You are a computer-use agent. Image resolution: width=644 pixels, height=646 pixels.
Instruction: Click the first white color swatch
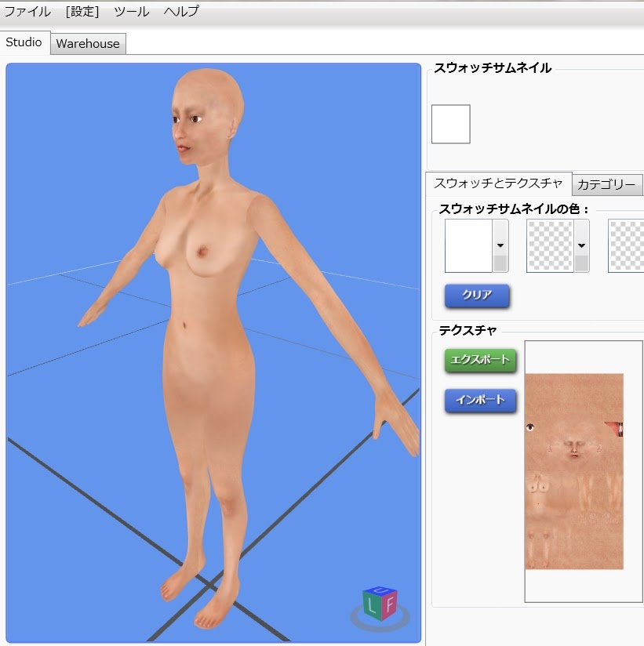tap(468, 245)
